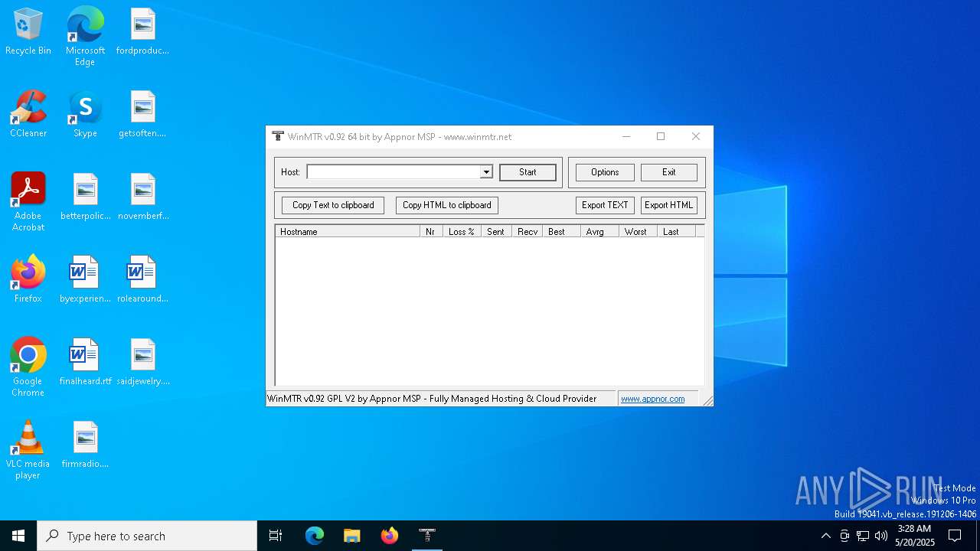
Task: Minimize the WinMTR window
Action: (626, 136)
